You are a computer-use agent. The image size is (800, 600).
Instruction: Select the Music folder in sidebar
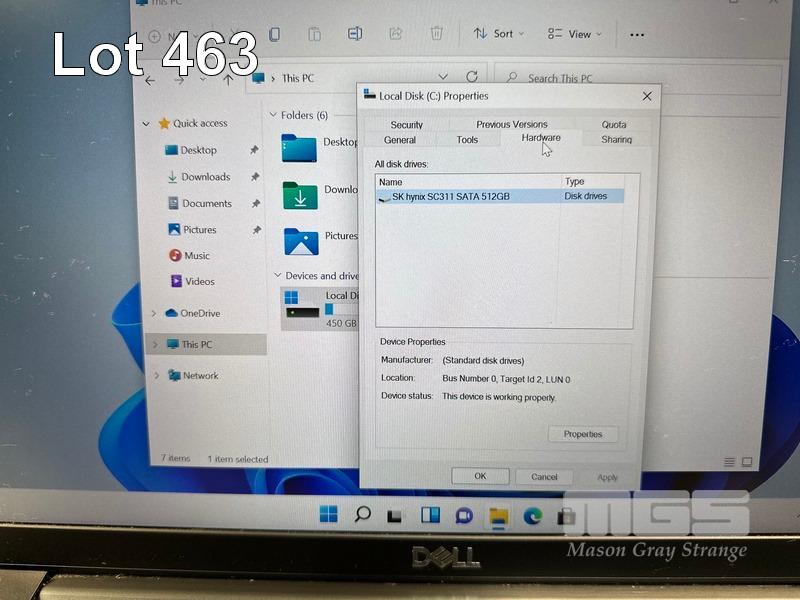point(197,256)
